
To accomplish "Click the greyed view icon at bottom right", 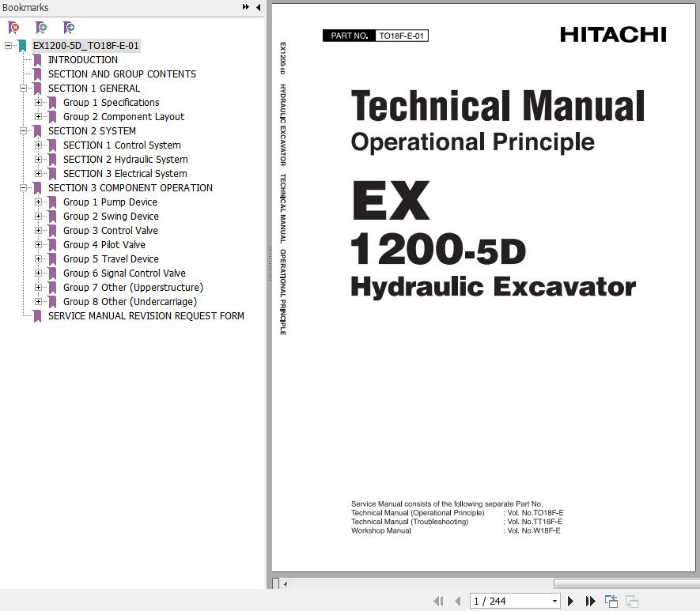I will click(632, 602).
